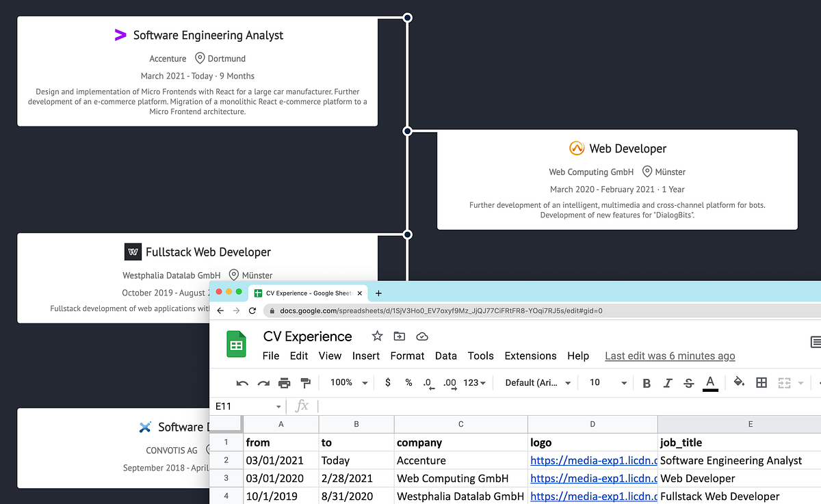Toggle bold formatting
This screenshot has height=504, width=821.
click(x=647, y=383)
